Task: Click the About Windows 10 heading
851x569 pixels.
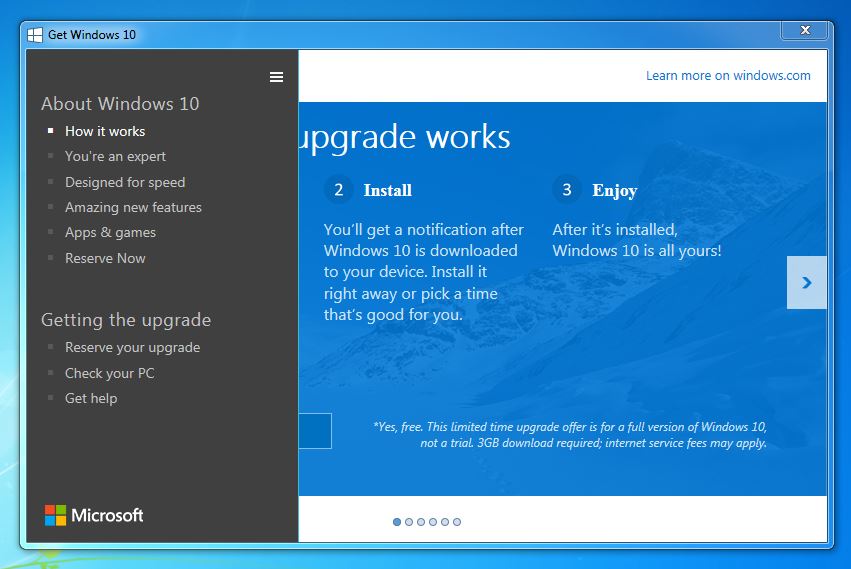Action: [x=120, y=104]
